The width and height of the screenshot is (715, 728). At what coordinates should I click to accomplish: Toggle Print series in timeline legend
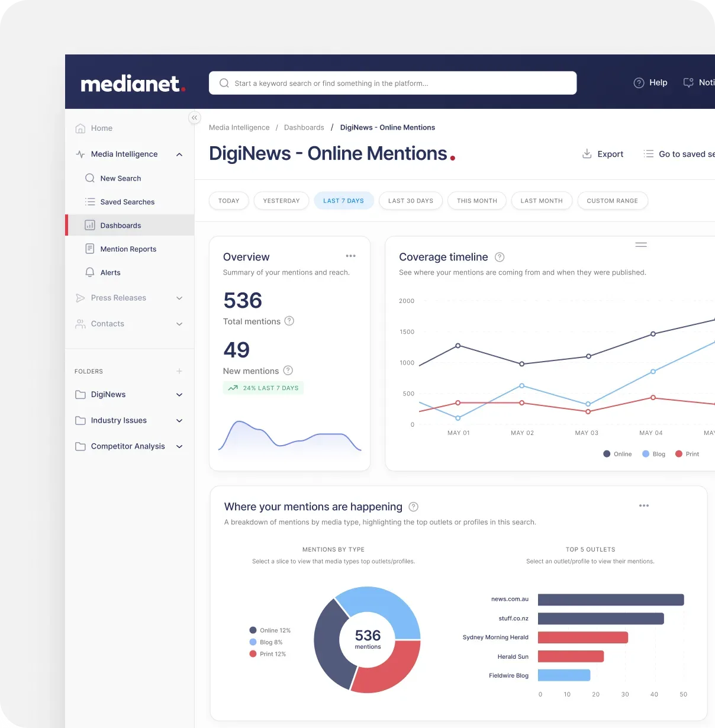(687, 454)
